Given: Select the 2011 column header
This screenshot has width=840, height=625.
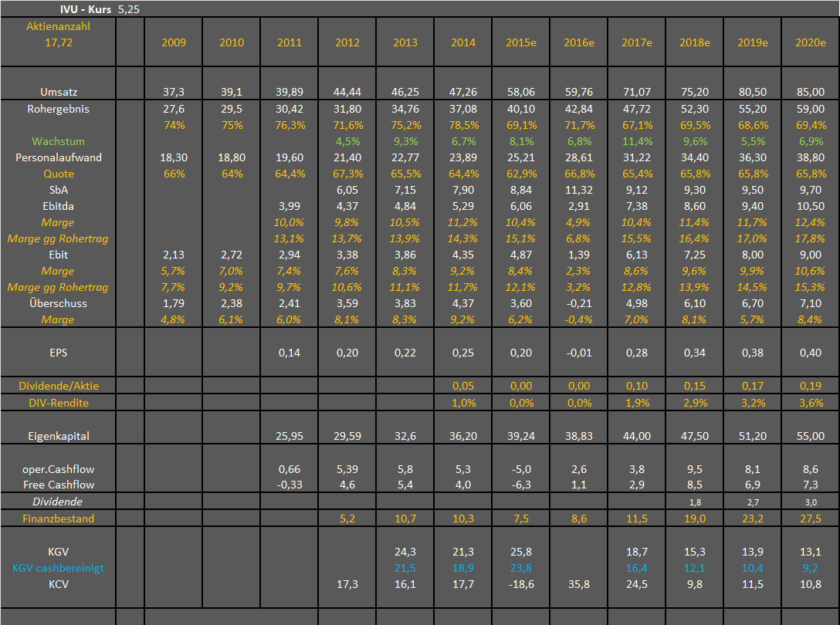Looking at the screenshot, I should (x=290, y=42).
